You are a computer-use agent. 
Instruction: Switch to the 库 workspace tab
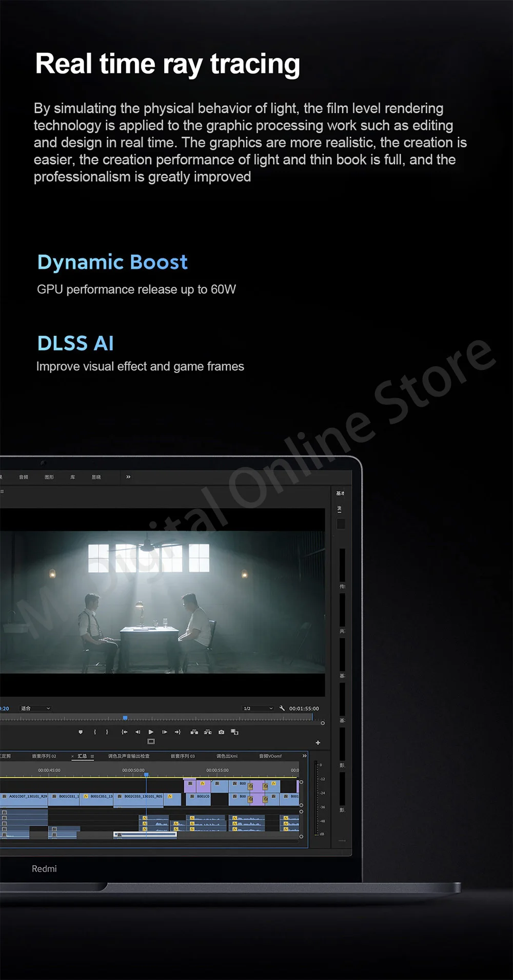(73, 477)
